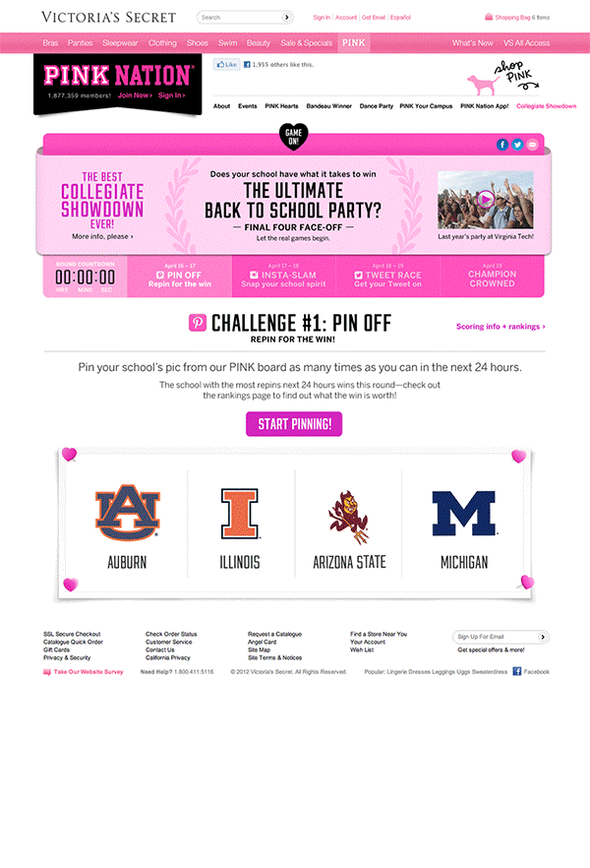Click the Search input field
The width and height of the screenshot is (590, 868).
coord(240,17)
